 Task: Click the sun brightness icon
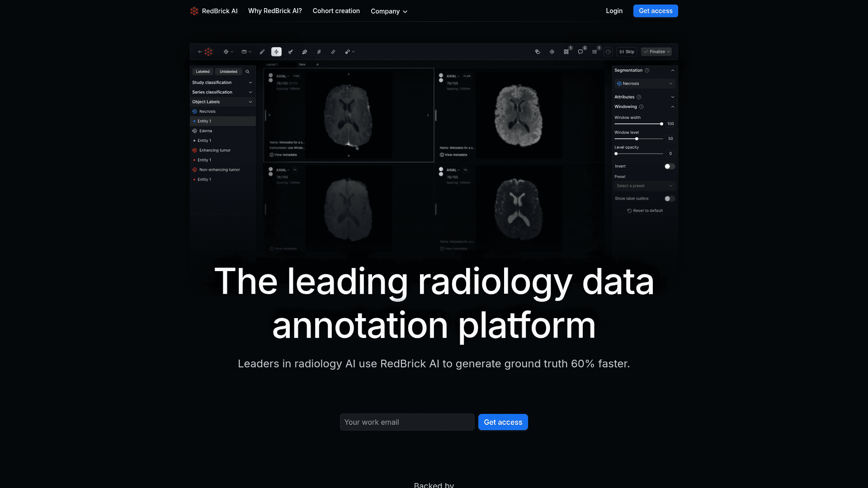point(552,52)
